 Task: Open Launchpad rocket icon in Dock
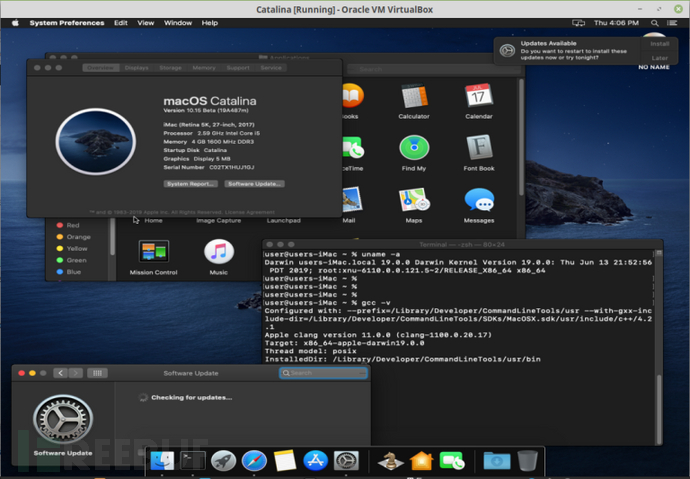(224, 461)
